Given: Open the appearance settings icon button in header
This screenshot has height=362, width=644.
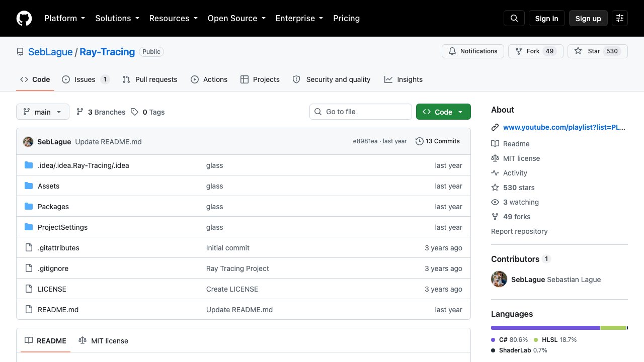Looking at the screenshot, I should pyautogui.click(x=620, y=18).
